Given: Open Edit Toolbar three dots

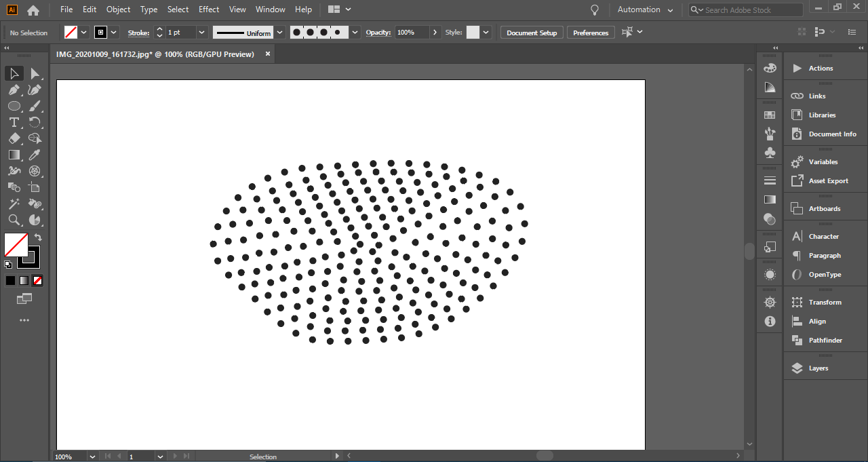Looking at the screenshot, I should coord(24,320).
